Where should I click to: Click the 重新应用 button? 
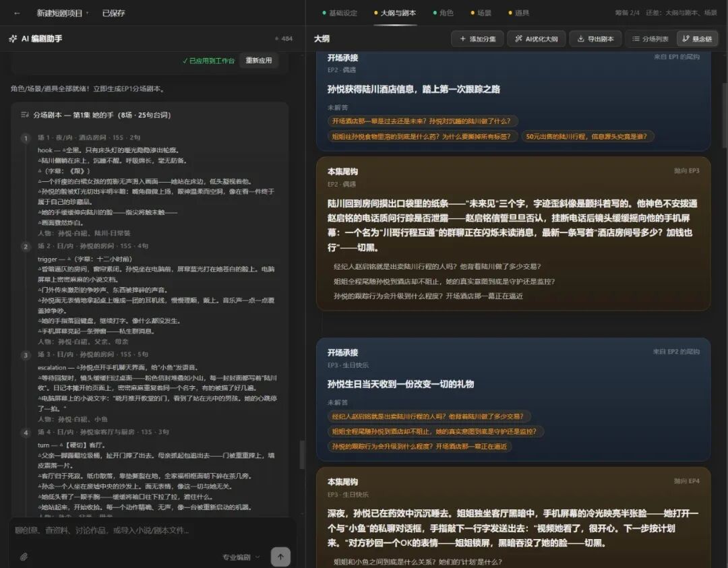pyautogui.click(x=258, y=60)
